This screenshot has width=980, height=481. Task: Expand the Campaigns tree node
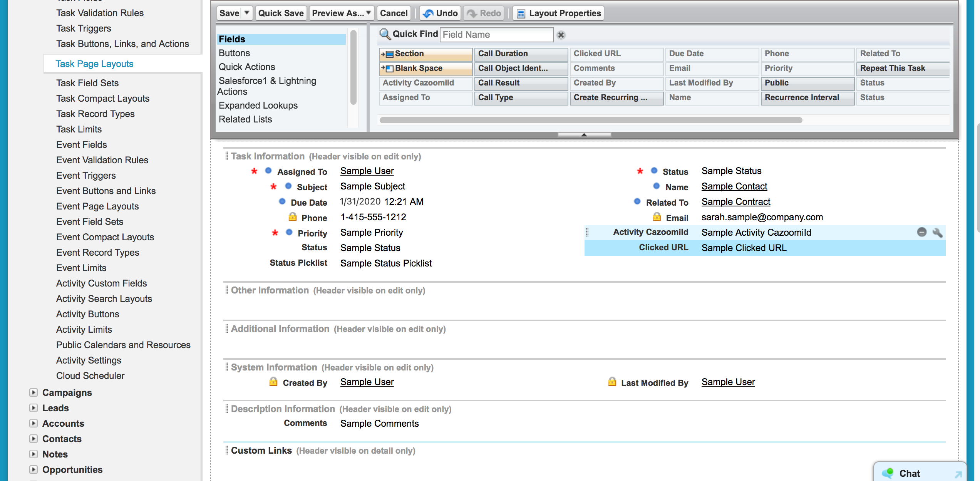(34, 392)
